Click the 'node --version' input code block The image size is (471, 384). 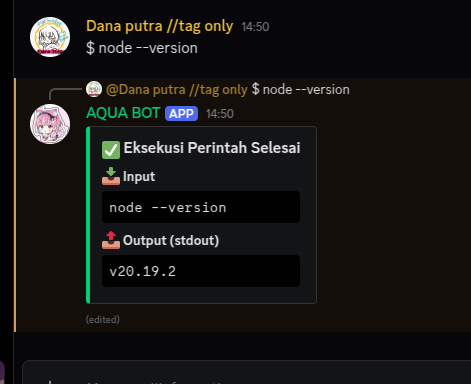pyautogui.click(x=201, y=207)
